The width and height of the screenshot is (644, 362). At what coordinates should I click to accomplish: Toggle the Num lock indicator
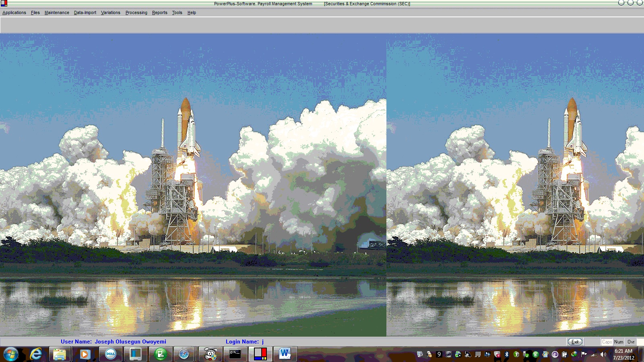(619, 342)
